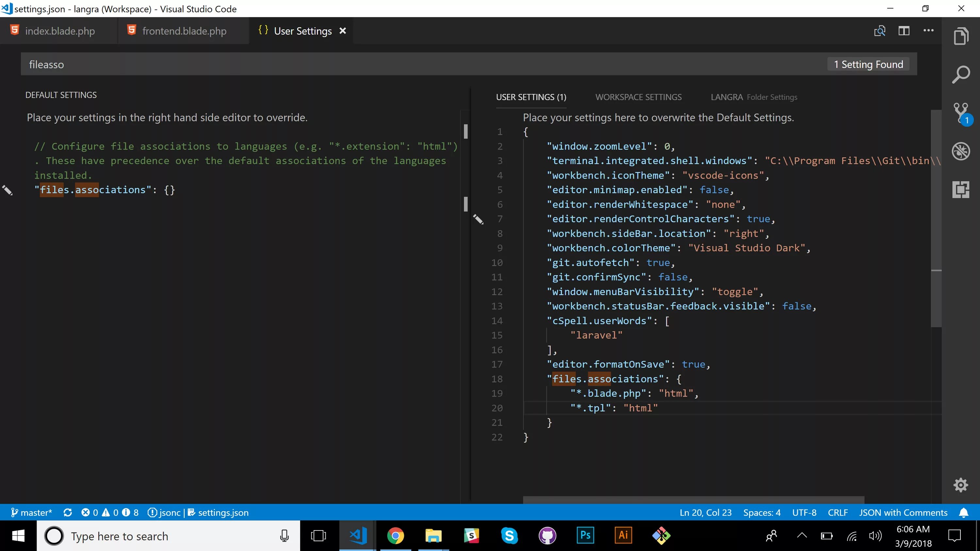Click the "cSpell.userWords" setting line
This screenshot has height=551, width=980.
[x=608, y=321]
